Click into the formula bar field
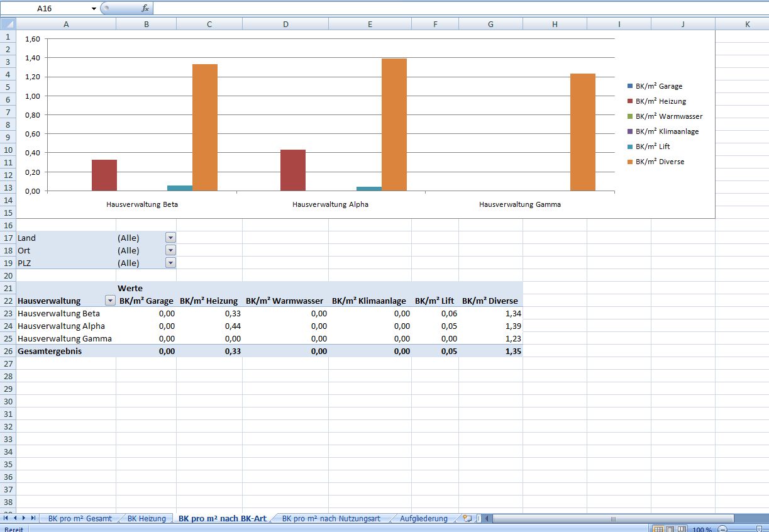Image resolution: width=769 pixels, height=532 pixels. click(460, 8)
